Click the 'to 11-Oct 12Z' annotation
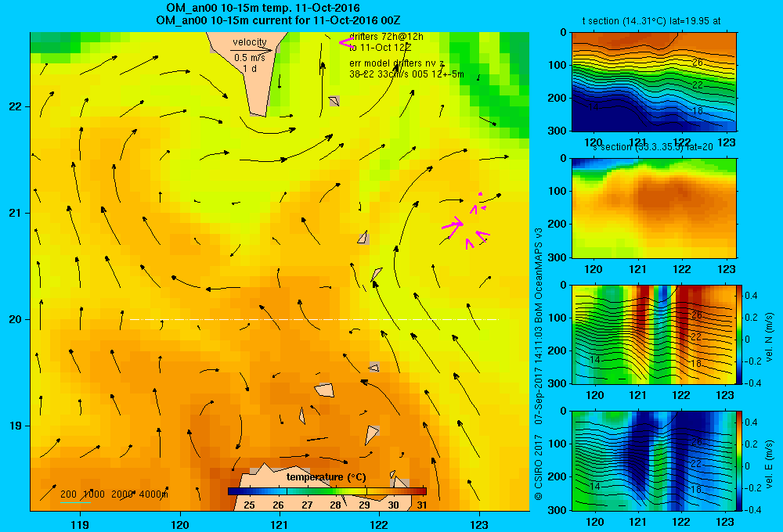 [x=380, y=48]
